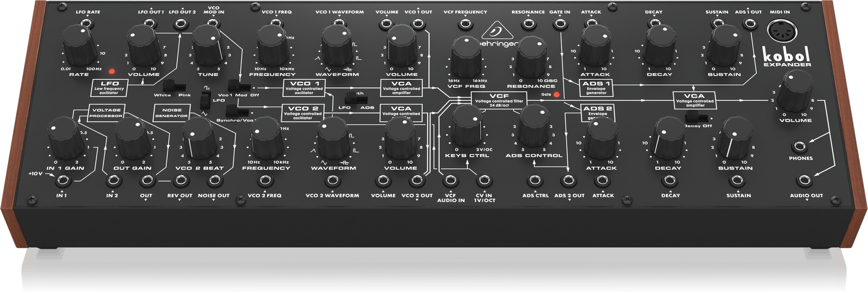Click the red LFO rate LED
This screenshot has height=294, width=868.
[111, 71]
